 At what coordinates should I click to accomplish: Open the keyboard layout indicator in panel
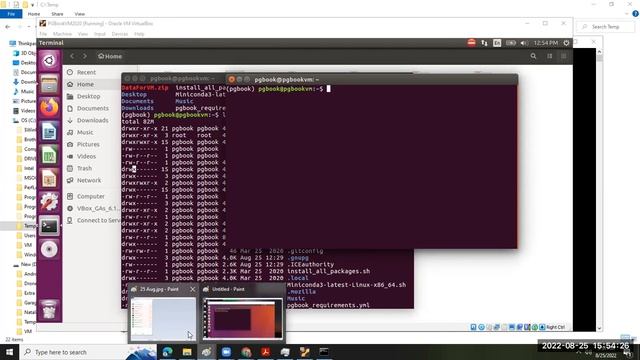click(497, 43)
